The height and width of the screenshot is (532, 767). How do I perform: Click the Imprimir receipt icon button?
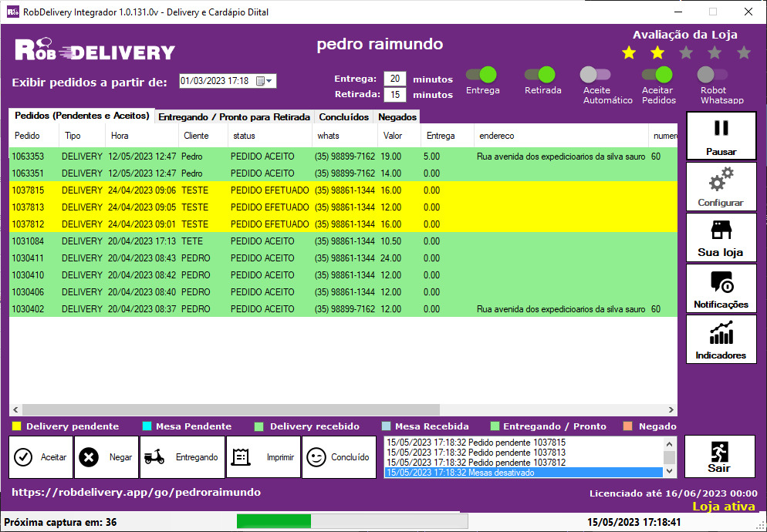point(242,457)
